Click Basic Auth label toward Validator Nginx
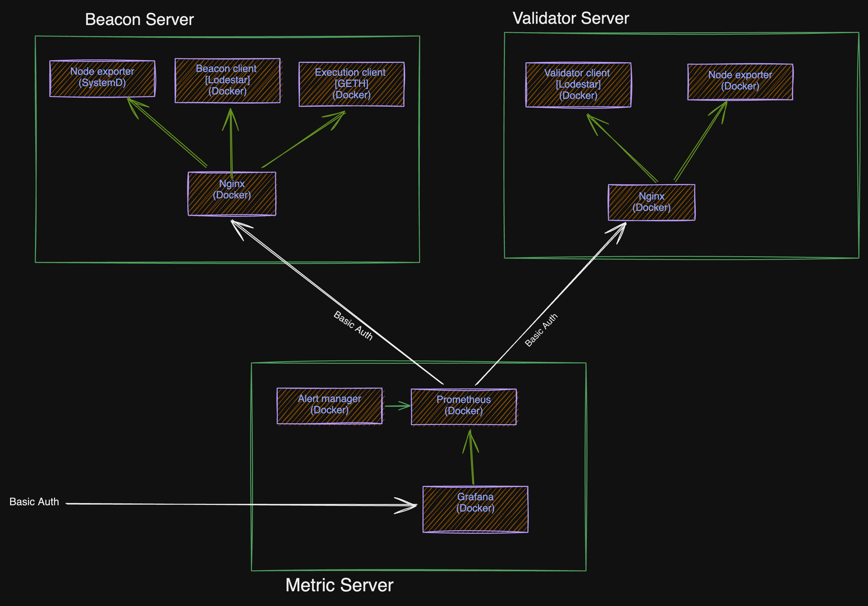 point(541,330)
